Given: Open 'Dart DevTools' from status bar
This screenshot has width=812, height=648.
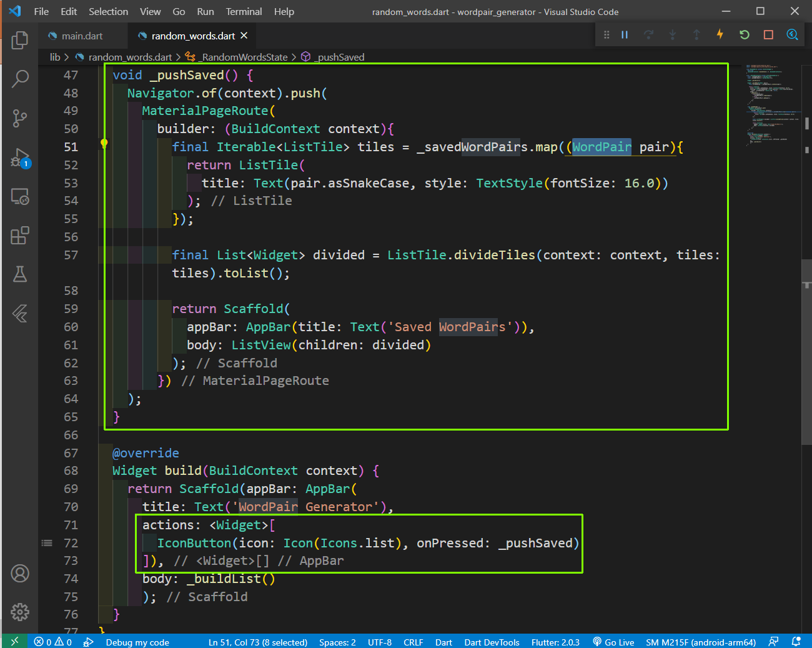Looking at the screenshot, I should coord(492,642).
